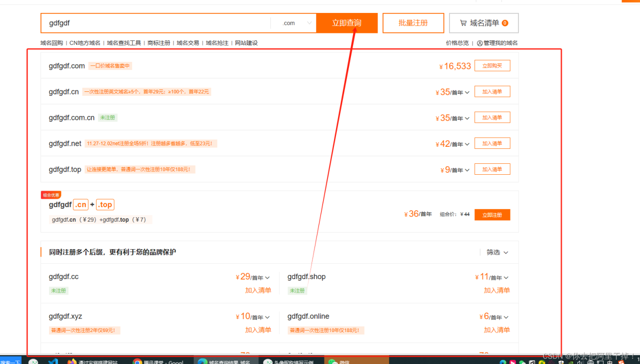Open the CN地方域名 link

click(x=85, y=43)
